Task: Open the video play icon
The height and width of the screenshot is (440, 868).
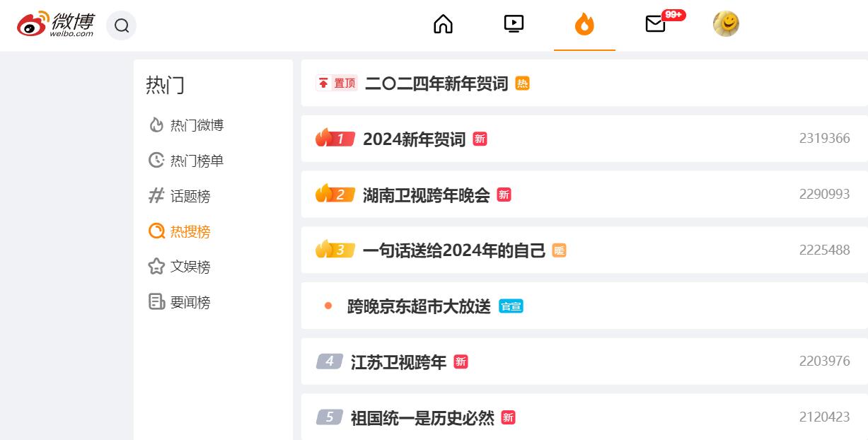Action: [514, 24]
